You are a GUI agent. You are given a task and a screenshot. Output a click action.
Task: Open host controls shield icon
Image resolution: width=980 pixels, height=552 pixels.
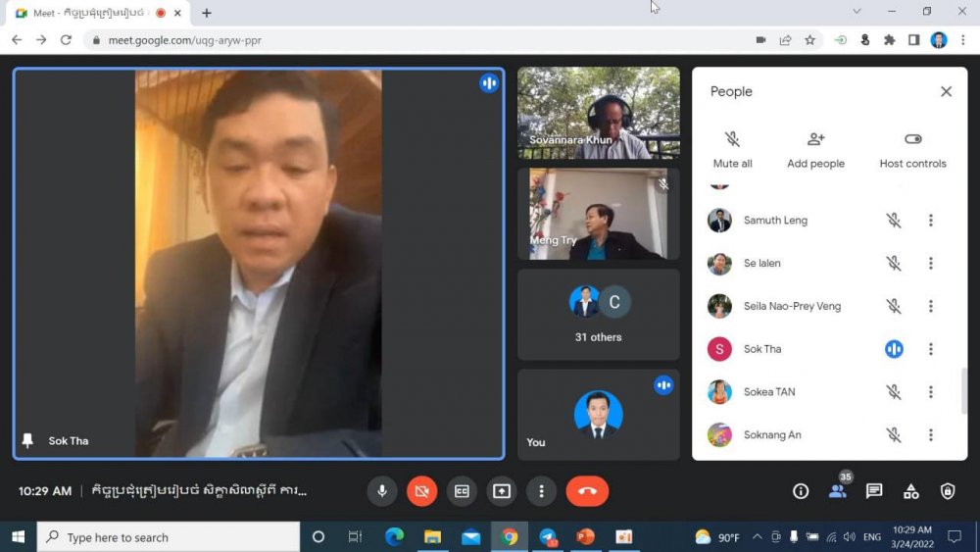(x=948, y=491)
